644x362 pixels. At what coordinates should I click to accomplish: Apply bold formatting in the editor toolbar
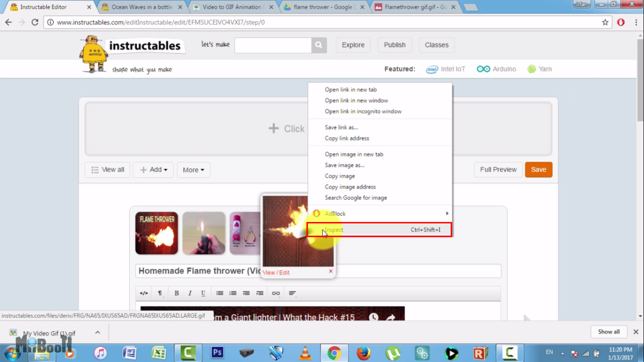[x=177, y=293]
